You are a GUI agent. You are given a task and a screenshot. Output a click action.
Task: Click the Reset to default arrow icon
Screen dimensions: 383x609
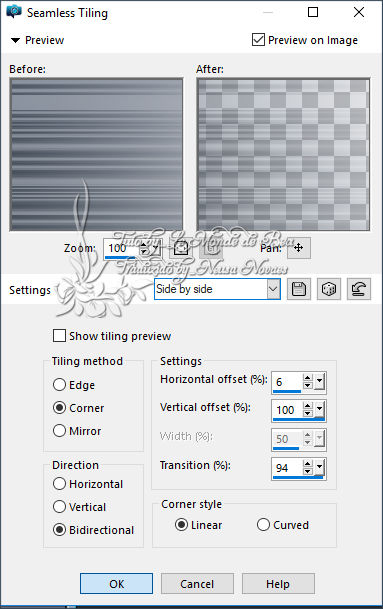tap(359, 289)
